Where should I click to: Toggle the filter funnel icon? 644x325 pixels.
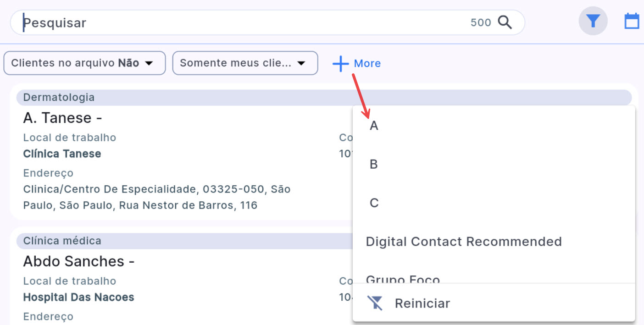[x=593, y=21]
